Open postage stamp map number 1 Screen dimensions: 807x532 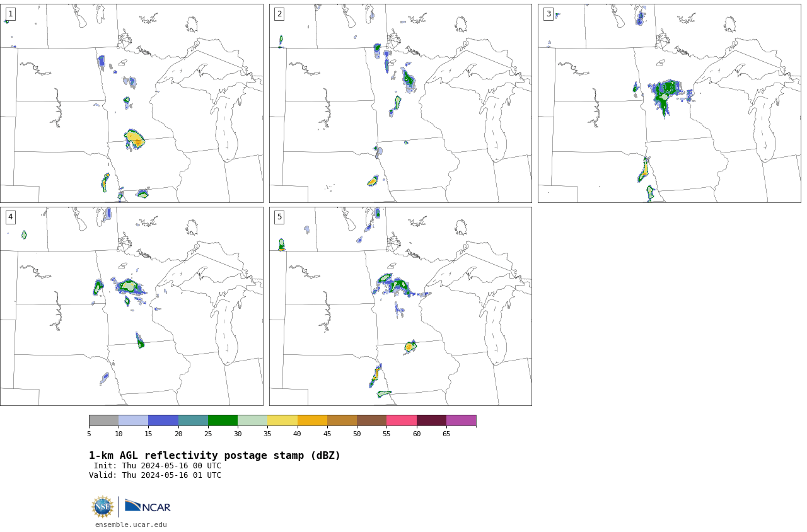tap(131, 103)
